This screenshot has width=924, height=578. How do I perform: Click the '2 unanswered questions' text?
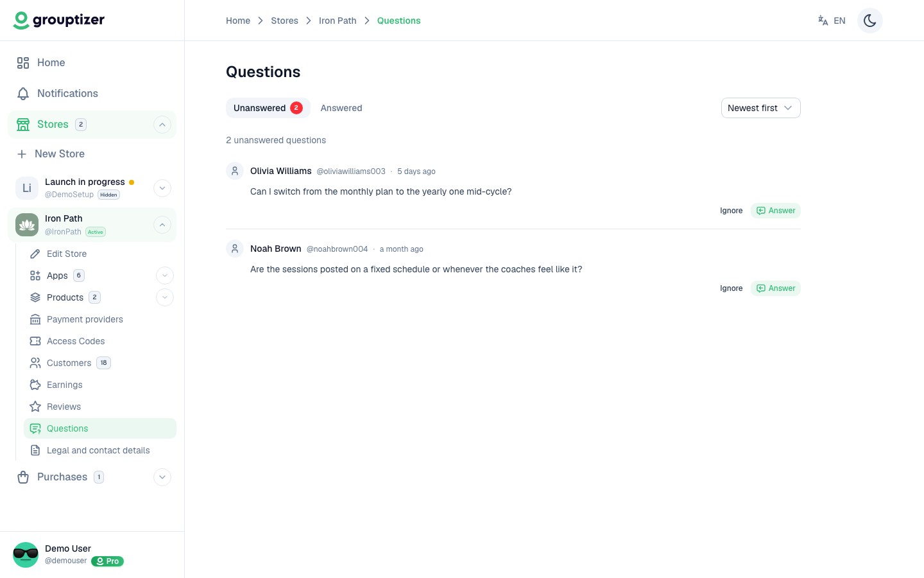[x=276, y=140]
